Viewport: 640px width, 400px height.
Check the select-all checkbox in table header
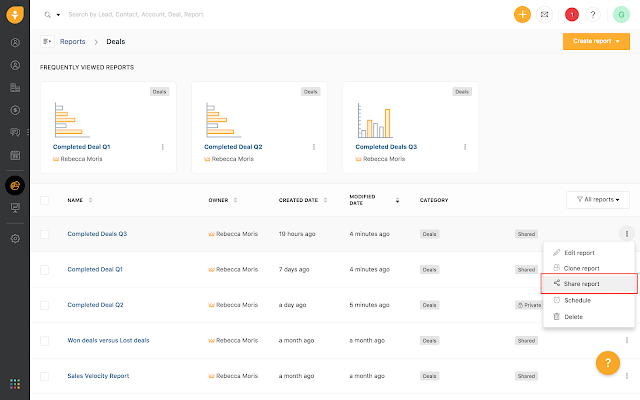click(x=44, y=200)
